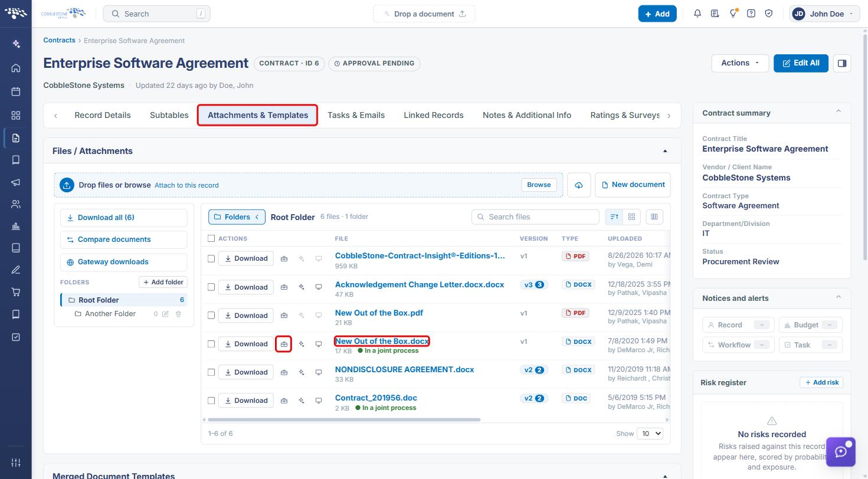
Task: Open the help question mark icon
Action: tap(751, 14)
